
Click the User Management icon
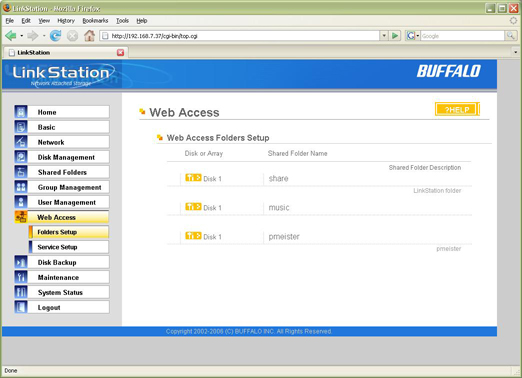21,202
